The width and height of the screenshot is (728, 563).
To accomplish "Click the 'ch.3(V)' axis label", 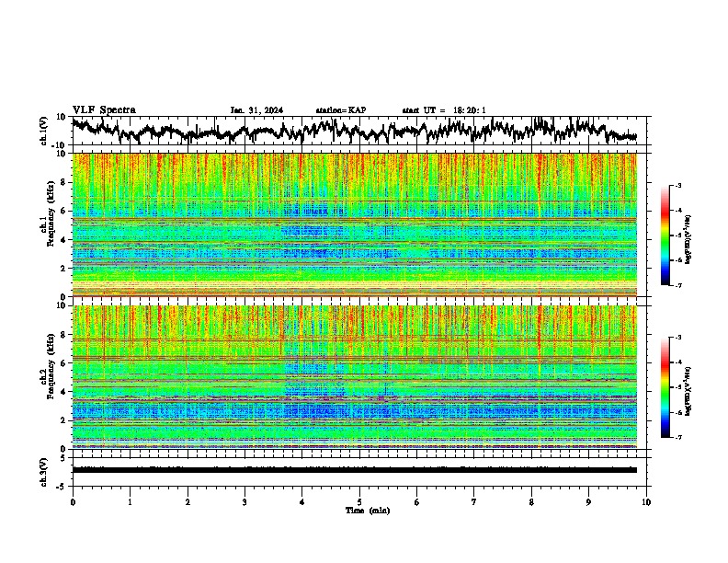I will (x=44, y=472).
